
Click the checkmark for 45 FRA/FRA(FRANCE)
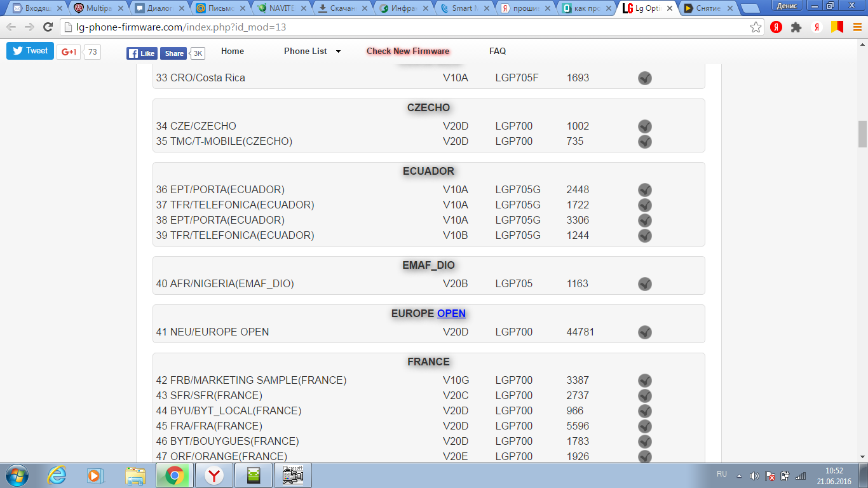[x=645, y=426]
